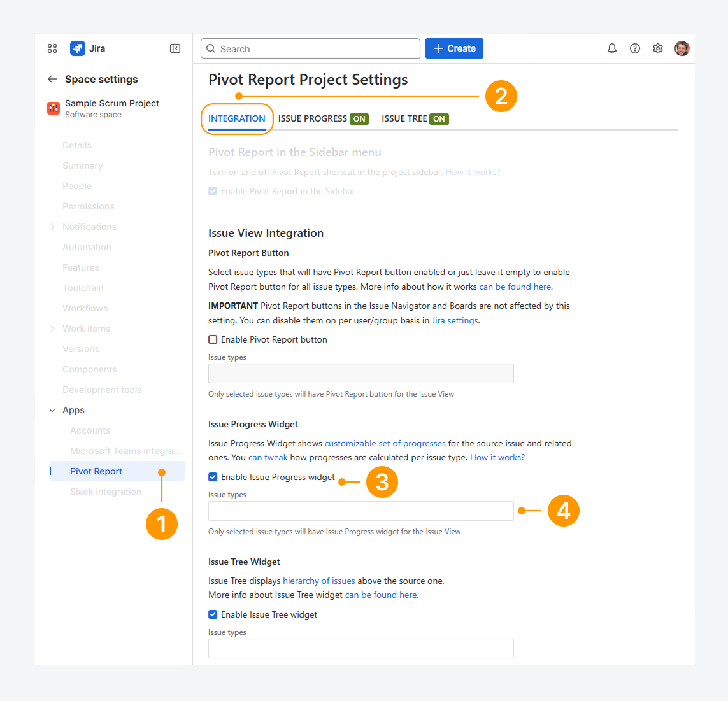This screenshot has width=728, height=701.
Task: Open Slack integration app settings
Action: tap(106, 492)
